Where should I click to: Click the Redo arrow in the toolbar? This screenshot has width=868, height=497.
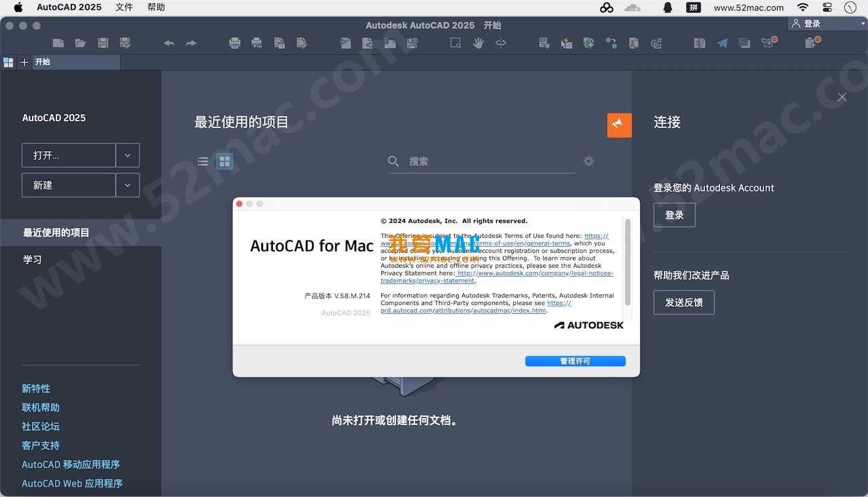(191, 42)
